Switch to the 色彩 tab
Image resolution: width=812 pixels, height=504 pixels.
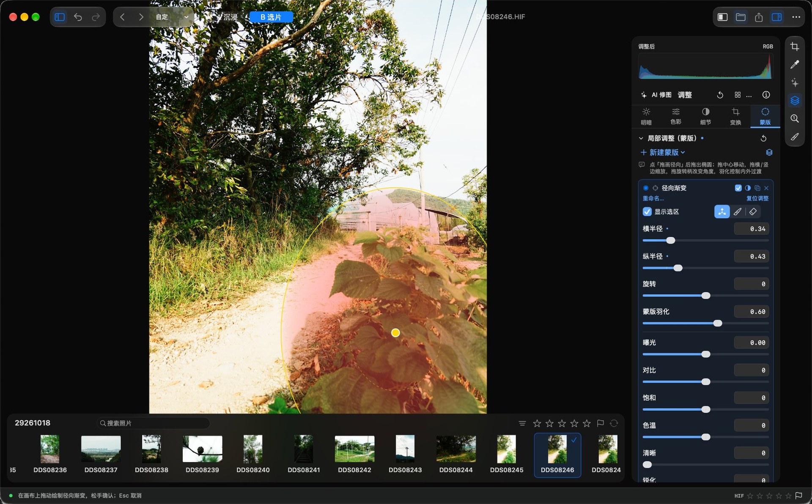point(676,116)
